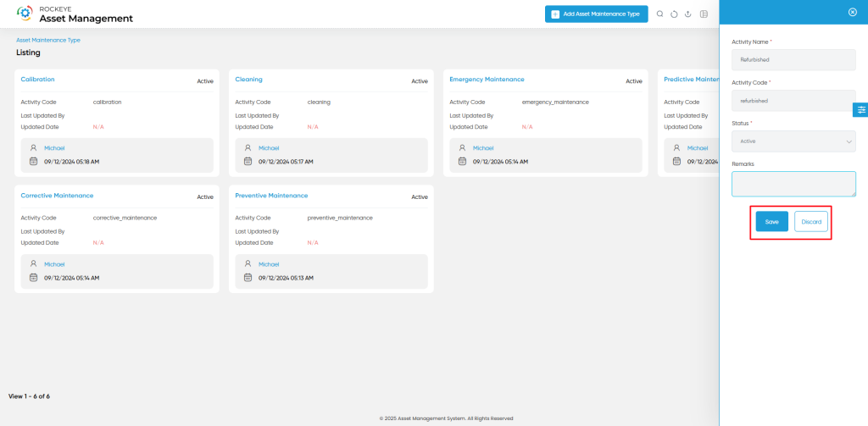The image size is (868, 426).
Task: Open Preventive Maintenance title link
Action: pyautogui.click(x=271, y=196)
